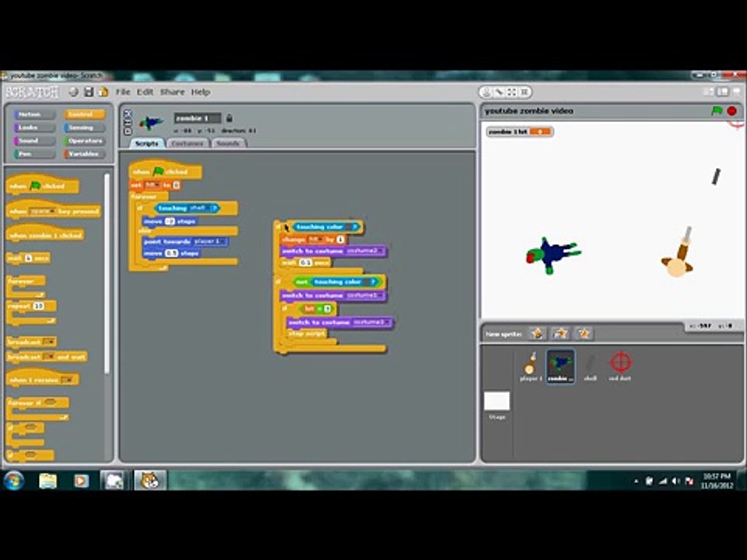Select the delete scissors tool
The image size is (747, 560).
[x=499, y=92]
